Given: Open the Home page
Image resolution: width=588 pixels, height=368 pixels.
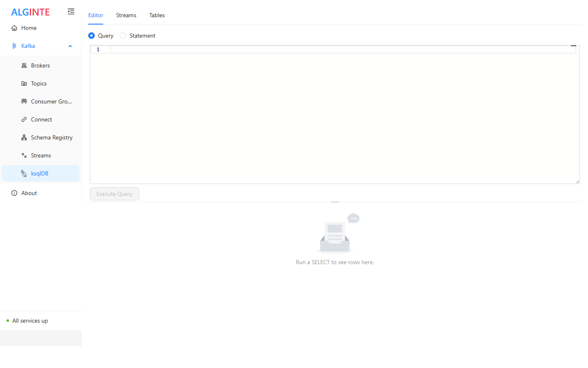Looking at the screenshot, I should [x=40, y=28].
